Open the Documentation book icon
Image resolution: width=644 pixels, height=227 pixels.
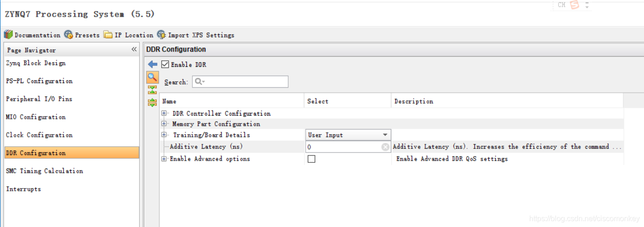[8, 34]
